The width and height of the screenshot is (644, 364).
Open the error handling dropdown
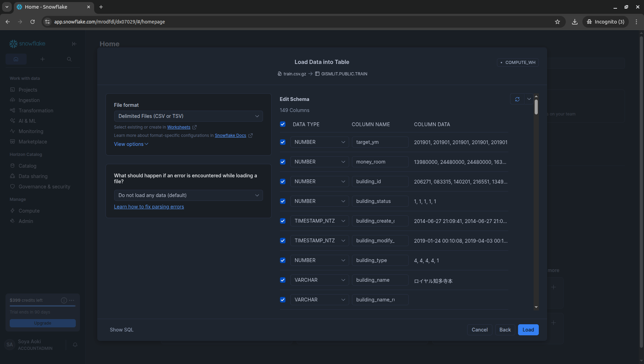click(188, 195)
